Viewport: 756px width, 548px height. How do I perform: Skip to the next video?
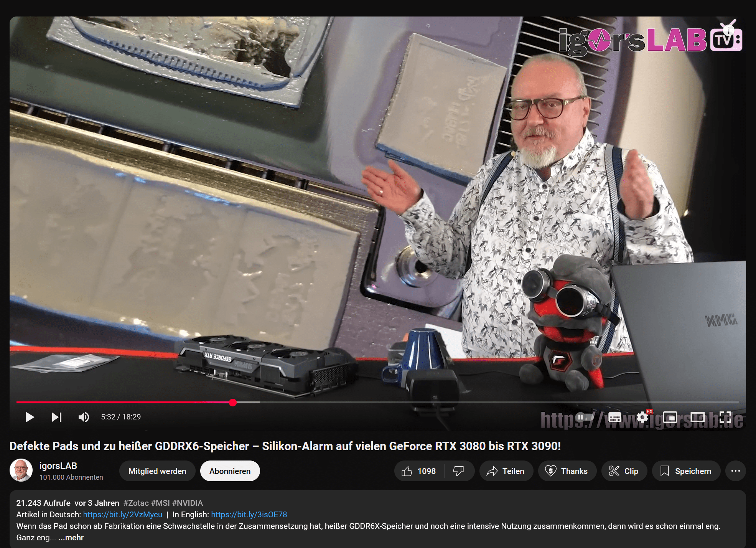click(57, 417)
